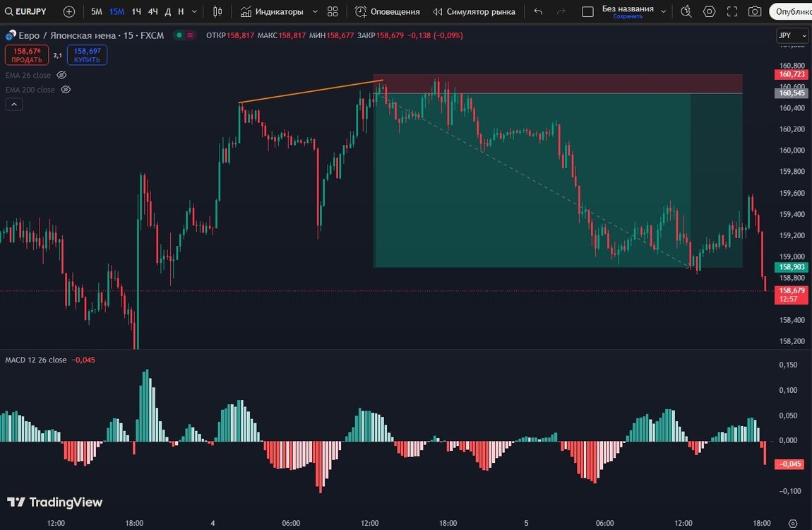This screenshot has height=530, width=812.
Task: Click the green market status dot
Action: [179, 35]
